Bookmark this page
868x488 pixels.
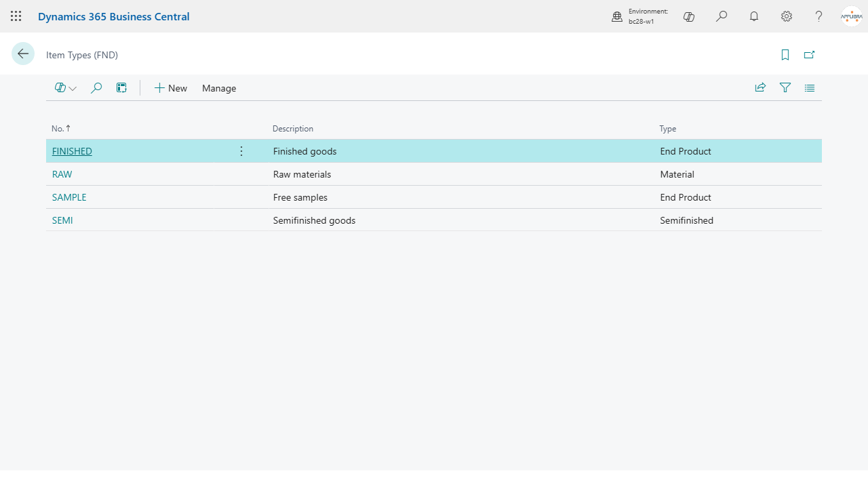click(x=785, y=55)
